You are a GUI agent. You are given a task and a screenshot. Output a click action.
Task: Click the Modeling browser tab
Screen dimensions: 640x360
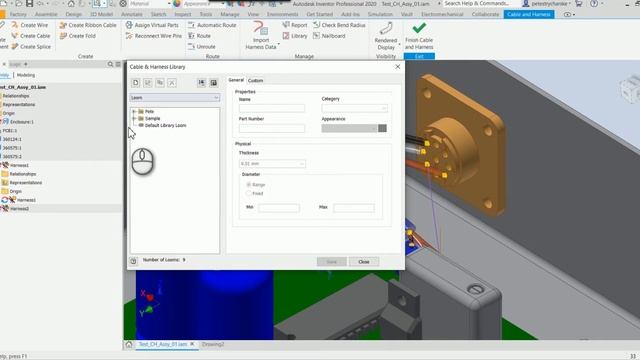pyautogui.click(x=26, y=75)
